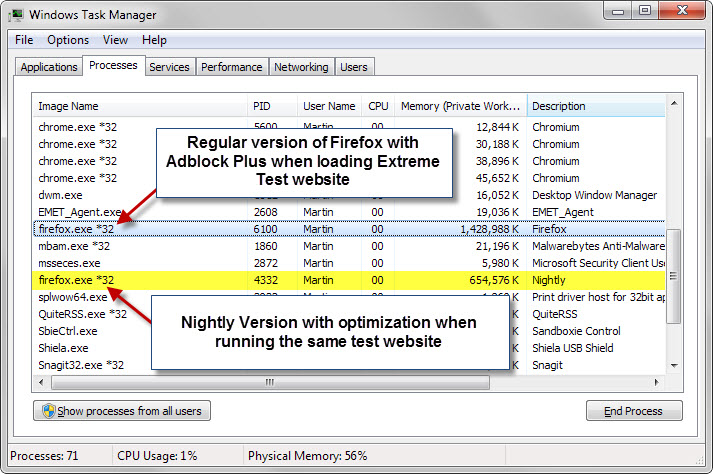Click the Physical Memory: 56% status entry
Screen dimensions: 713x474
coord(307,456)
